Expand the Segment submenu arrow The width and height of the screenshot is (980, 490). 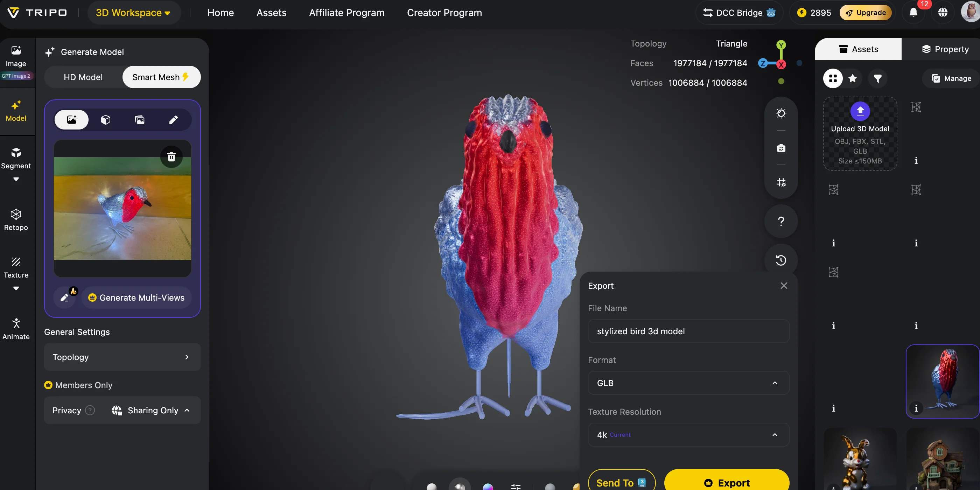coord(16,179)
